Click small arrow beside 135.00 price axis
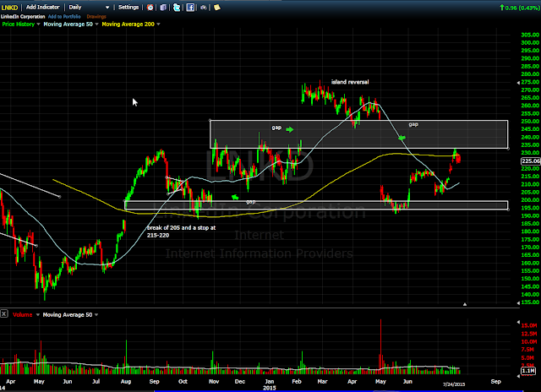 pos(518,302)
